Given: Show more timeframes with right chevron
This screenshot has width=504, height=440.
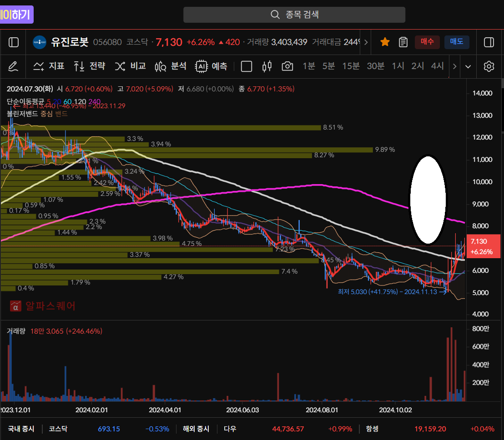Looking at the screenshot, I should point(454,66).
